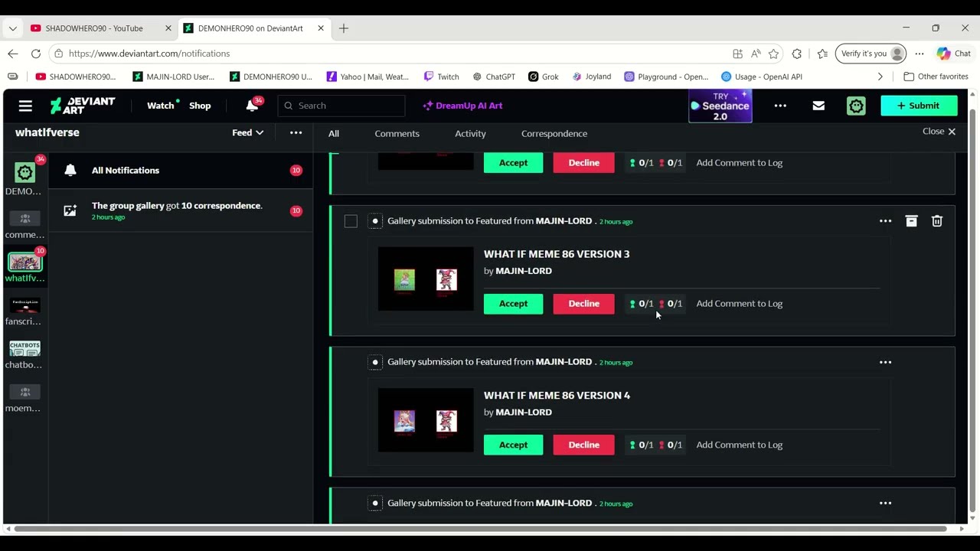This screenshot has width=980, height=551.
Task: Open the Twitch bookmark
Action: pos(442,77)
